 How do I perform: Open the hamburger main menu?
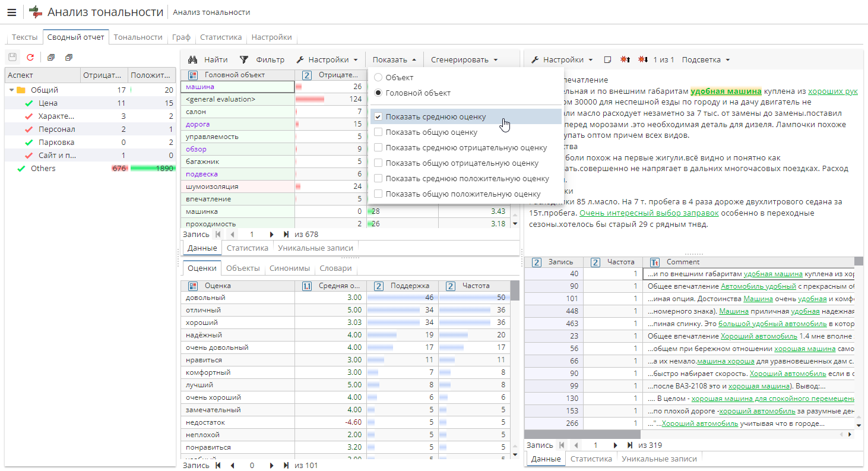coord(11,12)
